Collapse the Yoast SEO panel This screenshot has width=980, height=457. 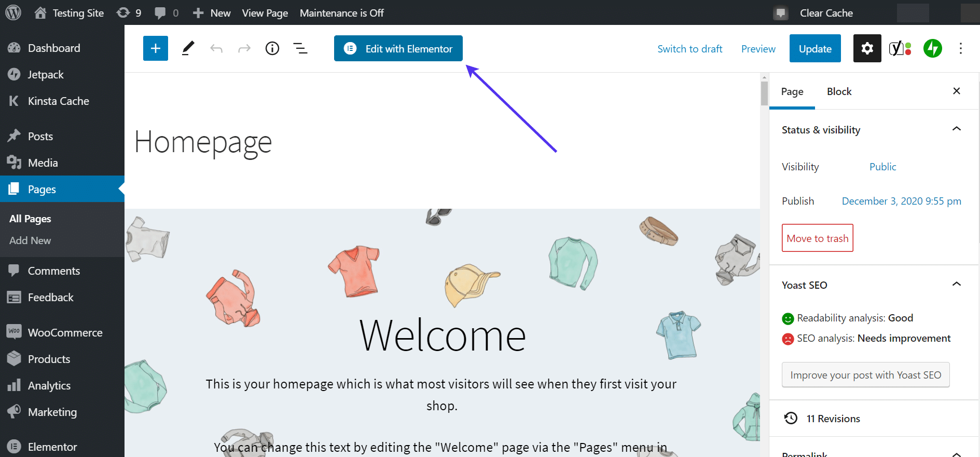957,285
